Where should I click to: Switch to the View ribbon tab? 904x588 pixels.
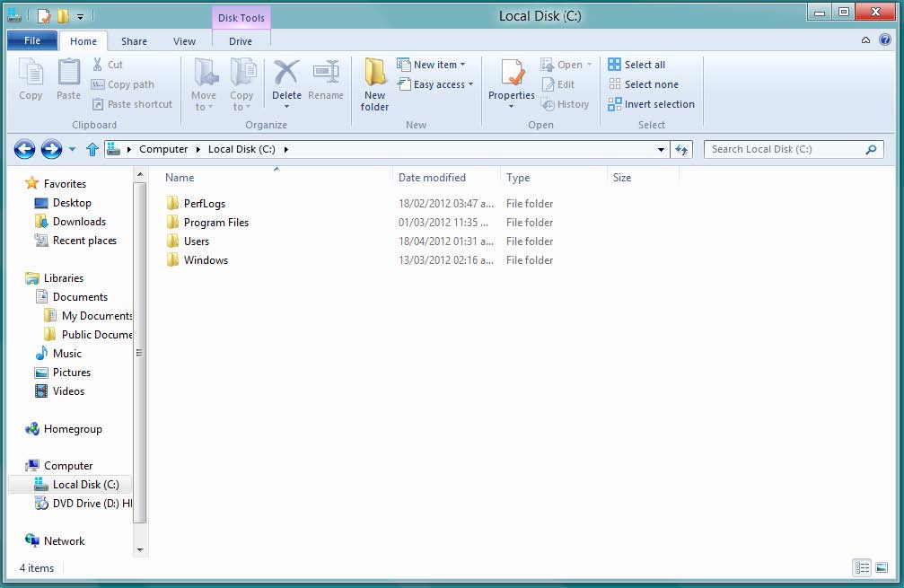coord(184,41)
